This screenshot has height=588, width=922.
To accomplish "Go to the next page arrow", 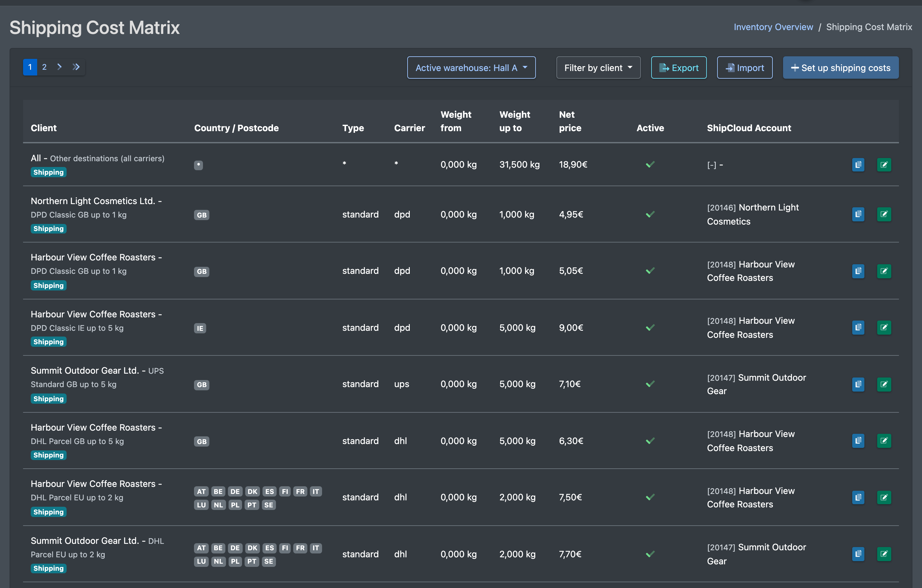I will click(59, 67).
